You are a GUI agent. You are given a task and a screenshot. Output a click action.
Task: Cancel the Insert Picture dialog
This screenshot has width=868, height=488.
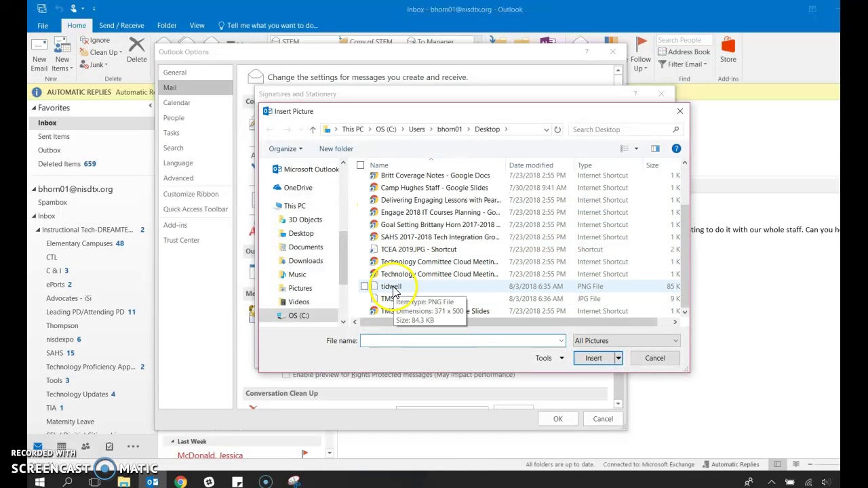tap(655, 359)
